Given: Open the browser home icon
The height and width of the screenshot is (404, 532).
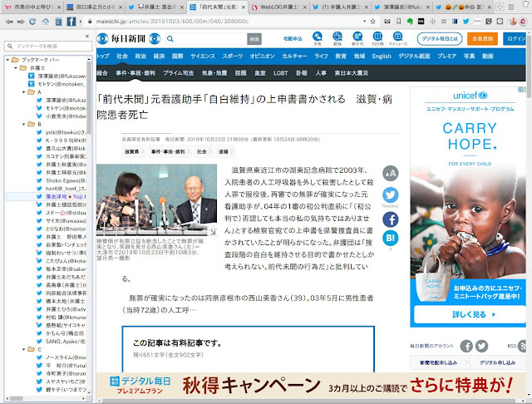Looking at the screenshot, I should pyautogui.click(x=46, y=22).
